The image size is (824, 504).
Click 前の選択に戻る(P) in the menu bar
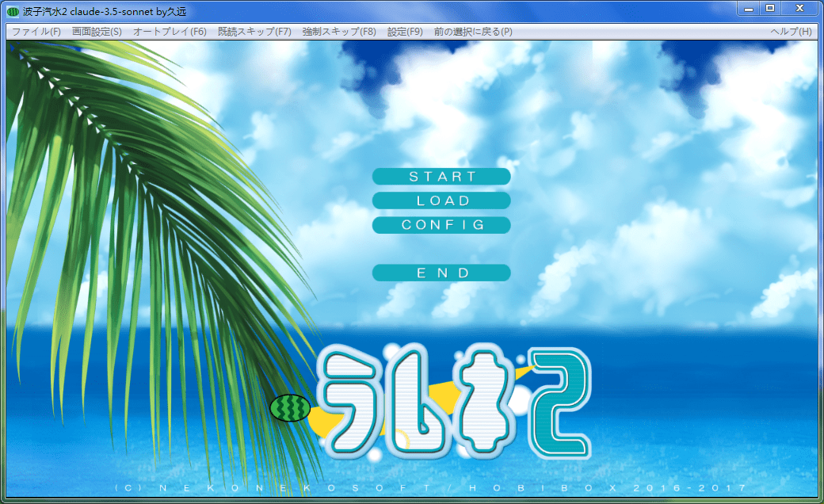pyautogui.click(x=473, y=32)
